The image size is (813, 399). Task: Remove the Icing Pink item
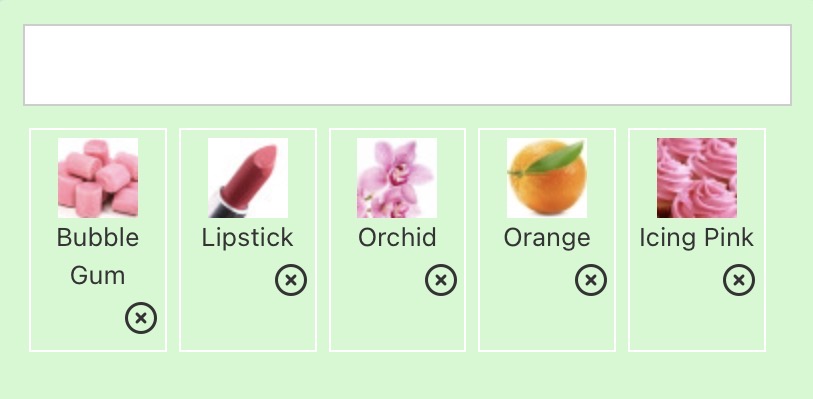pos(739,280)
